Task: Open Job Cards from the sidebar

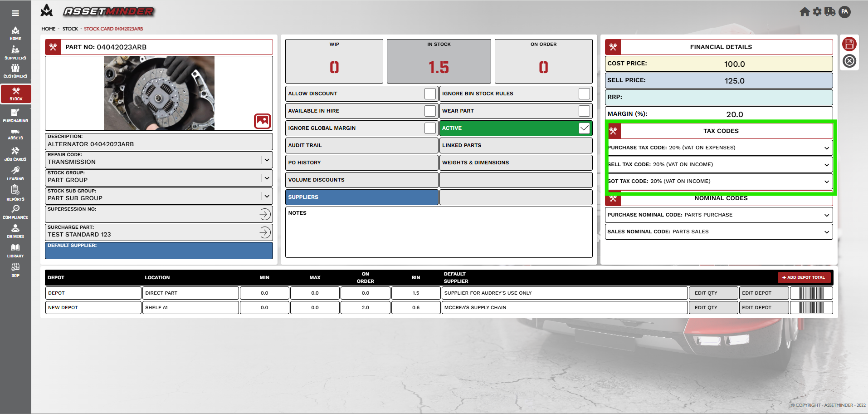Action: point(15,154)
